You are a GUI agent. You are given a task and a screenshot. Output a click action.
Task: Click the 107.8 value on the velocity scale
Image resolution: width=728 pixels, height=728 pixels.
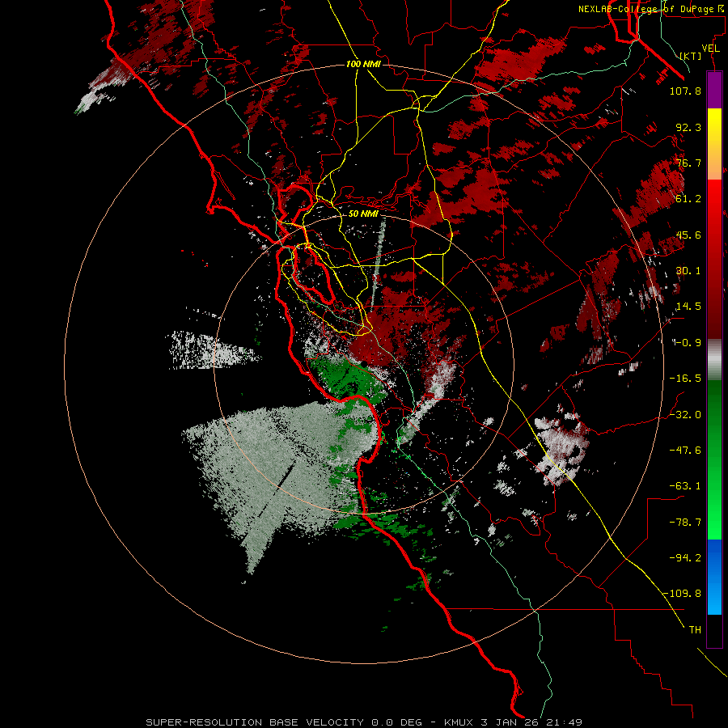[685, 91]
